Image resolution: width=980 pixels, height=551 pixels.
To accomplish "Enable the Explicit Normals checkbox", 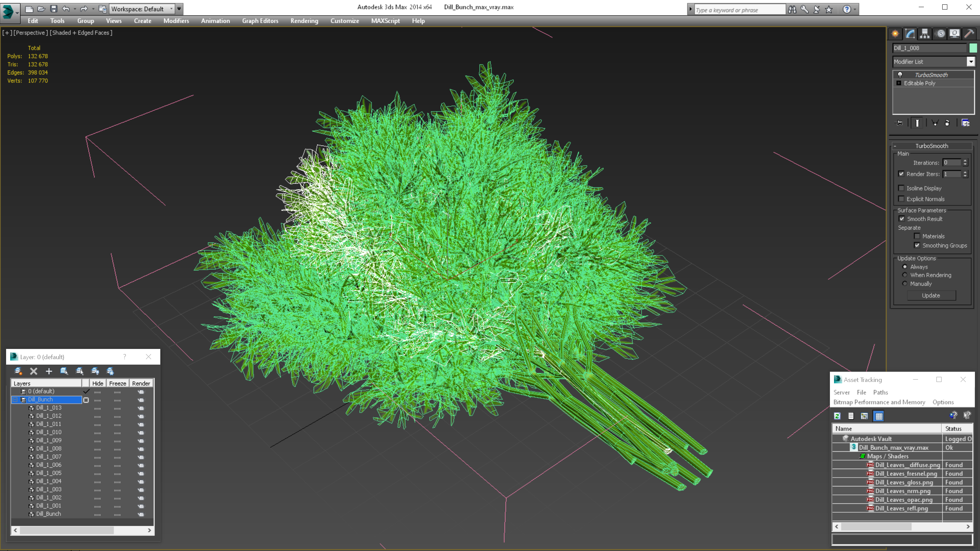I will pyautogui.click(x=901, y=199).
